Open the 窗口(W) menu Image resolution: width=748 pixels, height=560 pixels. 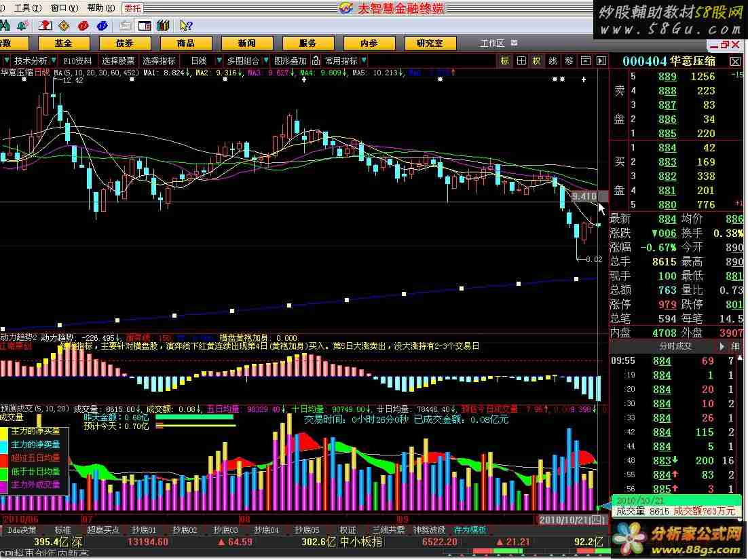tap(64, 8)
